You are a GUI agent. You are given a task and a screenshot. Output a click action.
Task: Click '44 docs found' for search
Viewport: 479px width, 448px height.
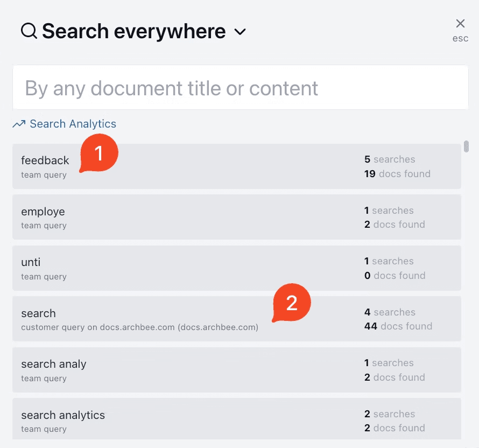[x=398, y=326]
